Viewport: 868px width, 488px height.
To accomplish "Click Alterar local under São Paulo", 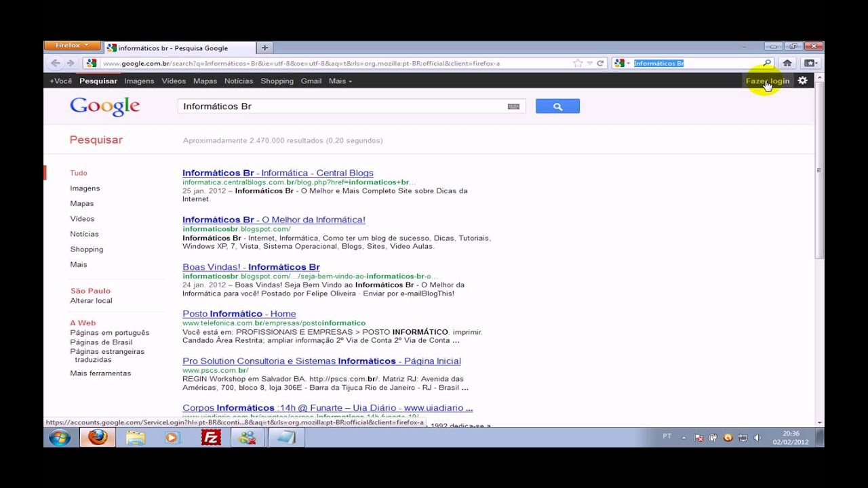I will 91,300.
